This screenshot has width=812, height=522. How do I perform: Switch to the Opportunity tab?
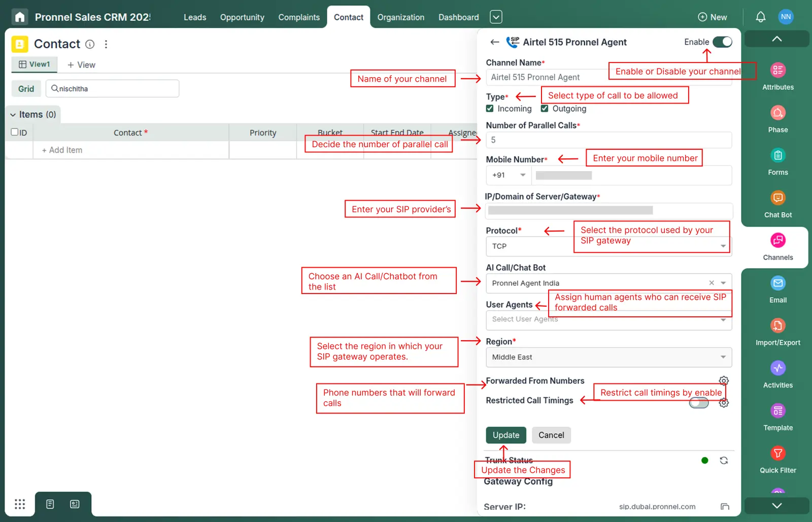[x=242, y=17]
